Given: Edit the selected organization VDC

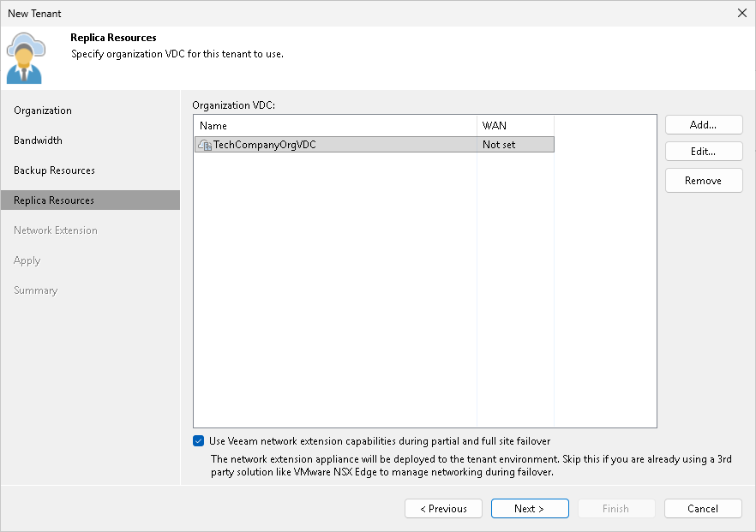Looking at the screenshot, I should 703,152.
